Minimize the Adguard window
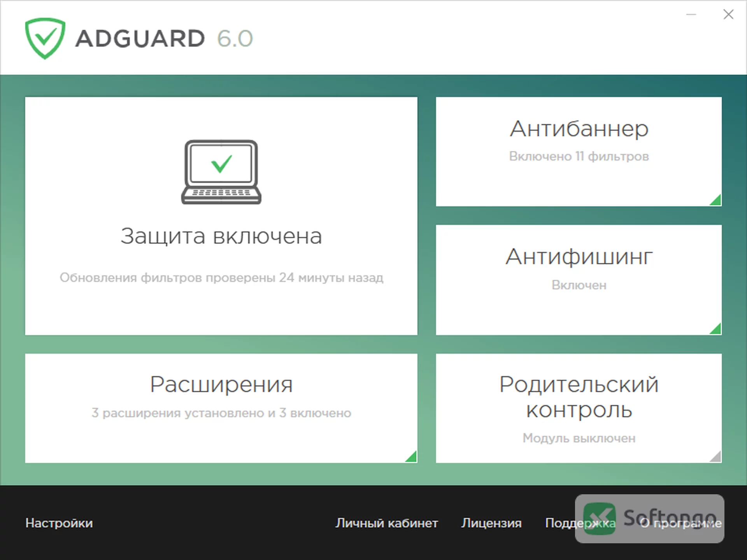 pos(691,15)
